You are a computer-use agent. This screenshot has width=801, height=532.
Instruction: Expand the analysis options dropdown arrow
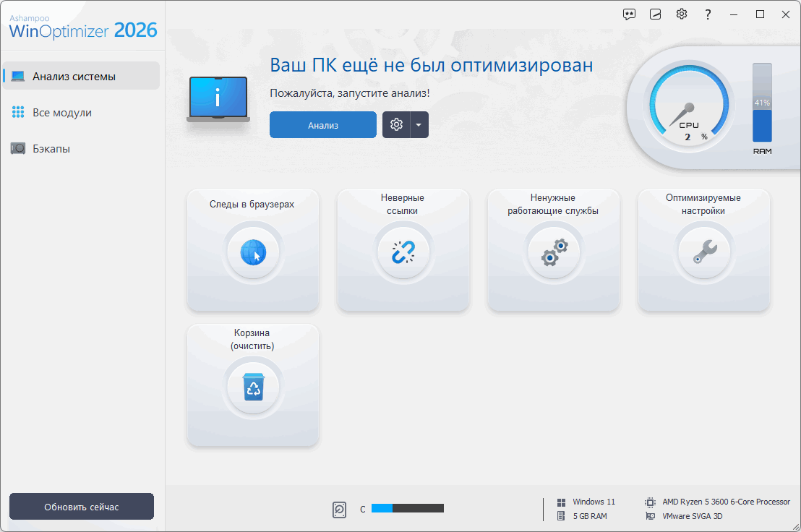[419, 125]
